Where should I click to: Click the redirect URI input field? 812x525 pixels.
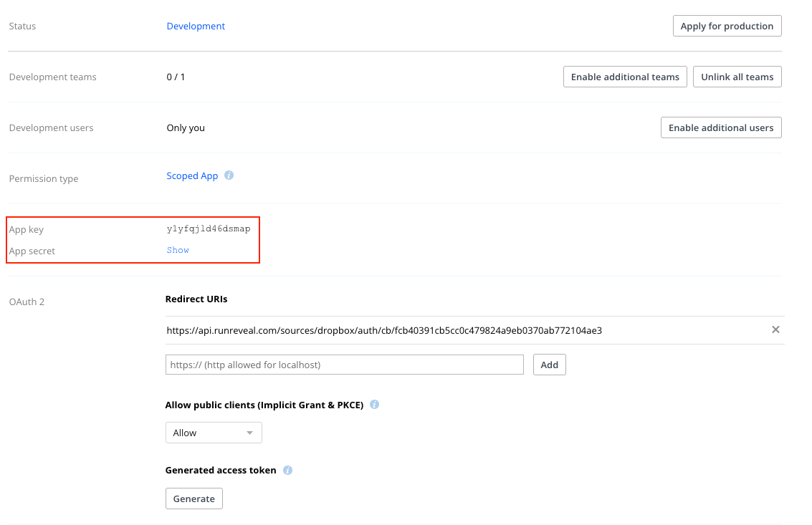(x=344, y=365)
